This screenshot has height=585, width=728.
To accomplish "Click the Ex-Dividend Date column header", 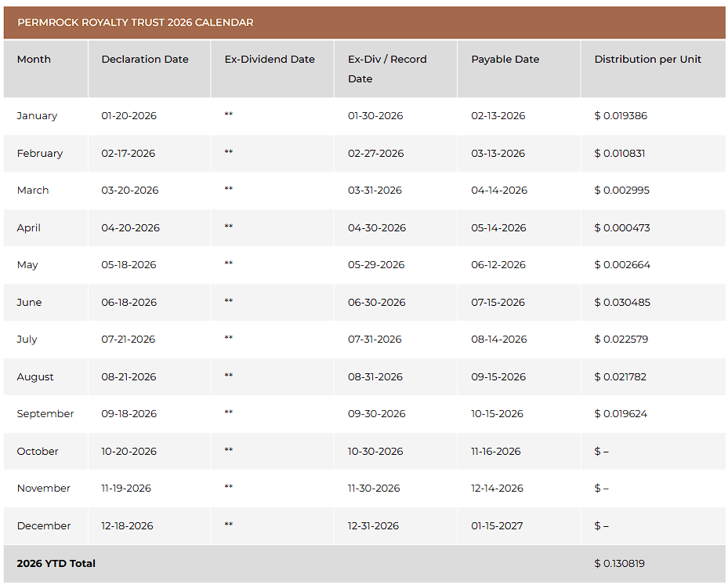I will pyautogui.click(x=270, y=59).
